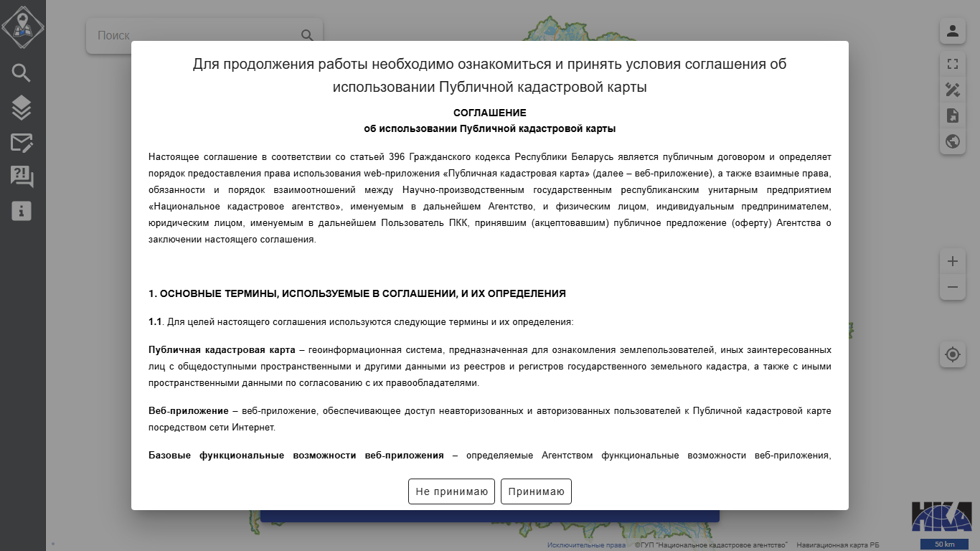Viewport: 980px width, 551px height.
Task: Click the СОГЛАШЕНИЕ heading text
Action: (490, 113)
